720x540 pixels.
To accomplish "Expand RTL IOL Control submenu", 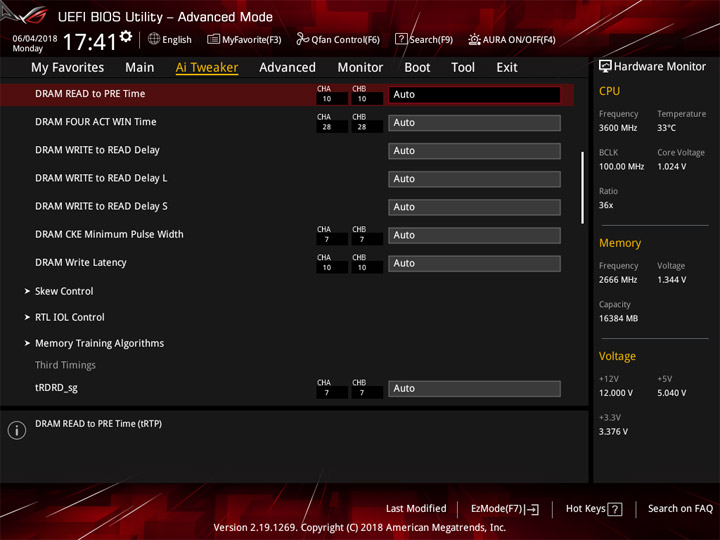I will pos(69,317).
